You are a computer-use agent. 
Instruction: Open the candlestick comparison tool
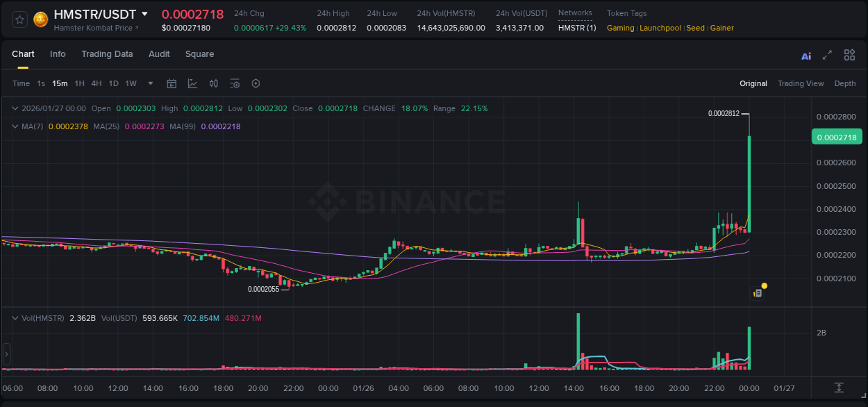[214, 83]
